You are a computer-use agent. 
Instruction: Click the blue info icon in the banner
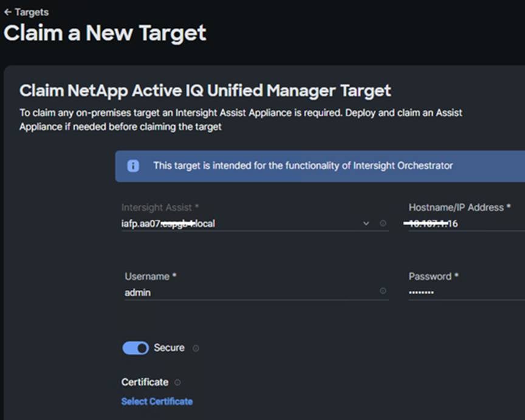click(x=133, y=166)
